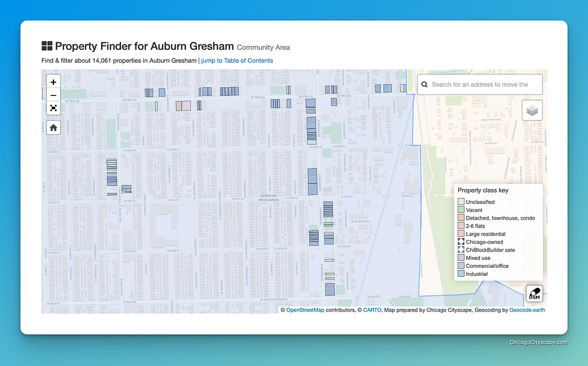Click the Detached, townhouse, condo swatch
Viewport: 588px width, 366px height.
point(461,218)
